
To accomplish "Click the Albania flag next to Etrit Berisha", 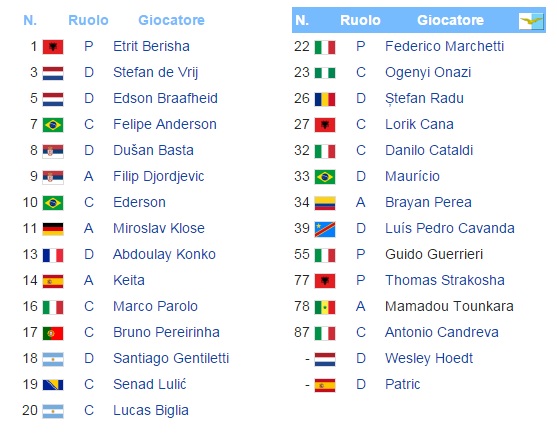I will [53, 47].
